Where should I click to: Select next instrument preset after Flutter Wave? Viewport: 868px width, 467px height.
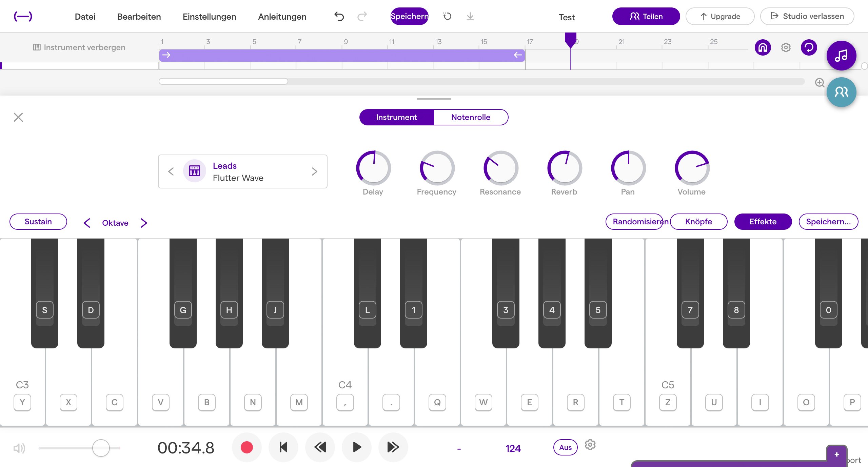click(314, 171)
